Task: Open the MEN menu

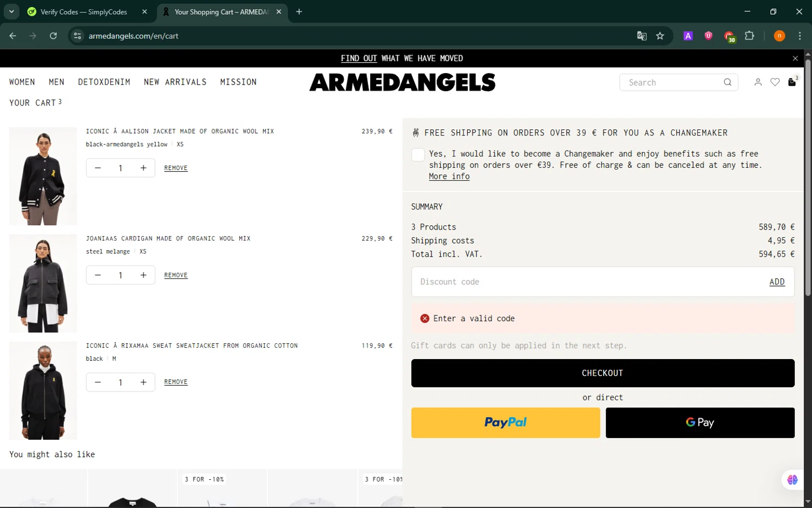Action: [56, 82]
